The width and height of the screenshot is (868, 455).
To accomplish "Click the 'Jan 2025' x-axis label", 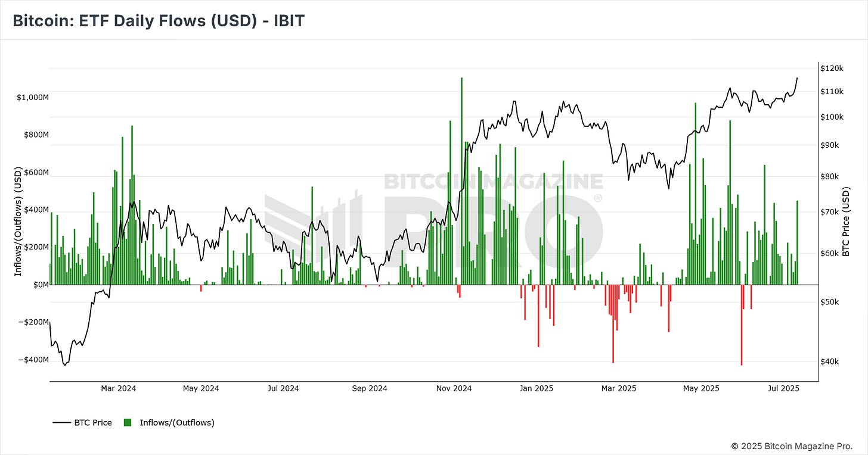I will point(537,388).
